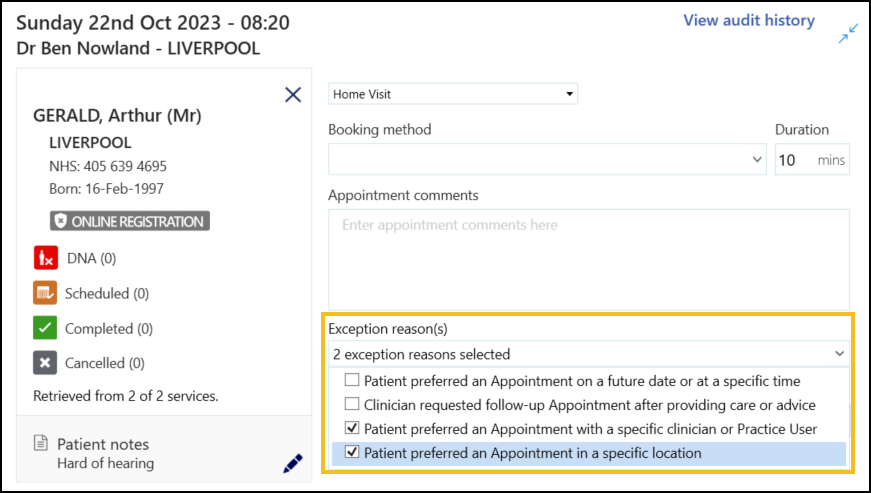Screen dimensions: 871x493
Task: Click the patient name GERALD, Arthur (Mr)
Action: tap(117, 115)
